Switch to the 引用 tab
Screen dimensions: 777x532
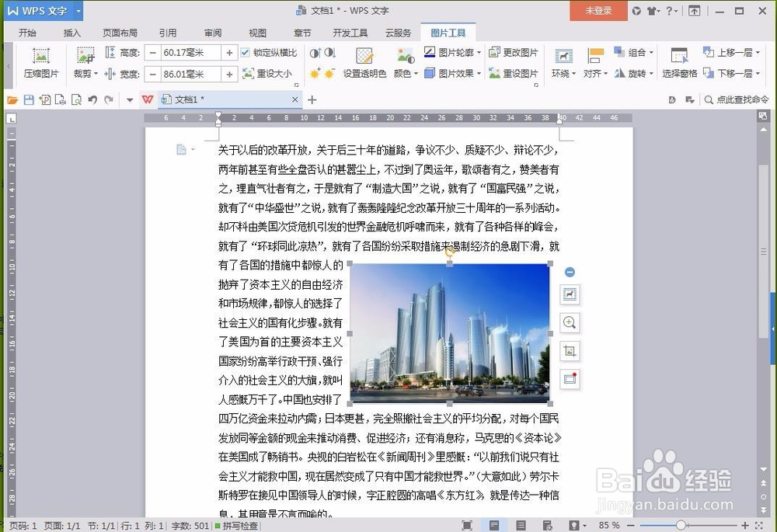(x=168, y=33)
